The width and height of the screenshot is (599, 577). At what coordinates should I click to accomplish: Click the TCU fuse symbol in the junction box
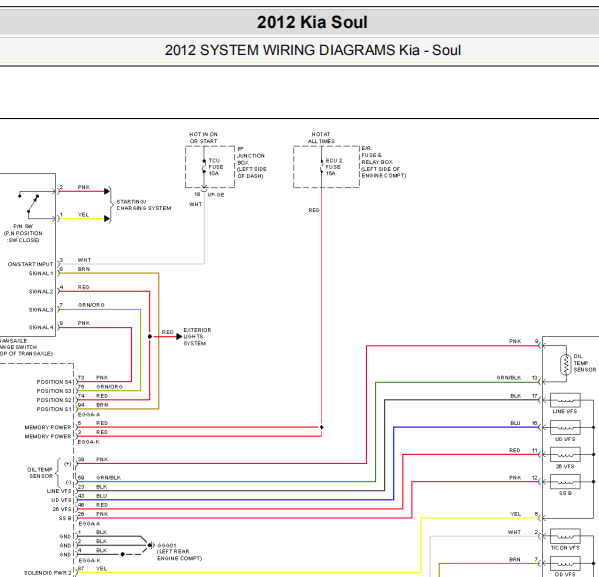(204, 167)
